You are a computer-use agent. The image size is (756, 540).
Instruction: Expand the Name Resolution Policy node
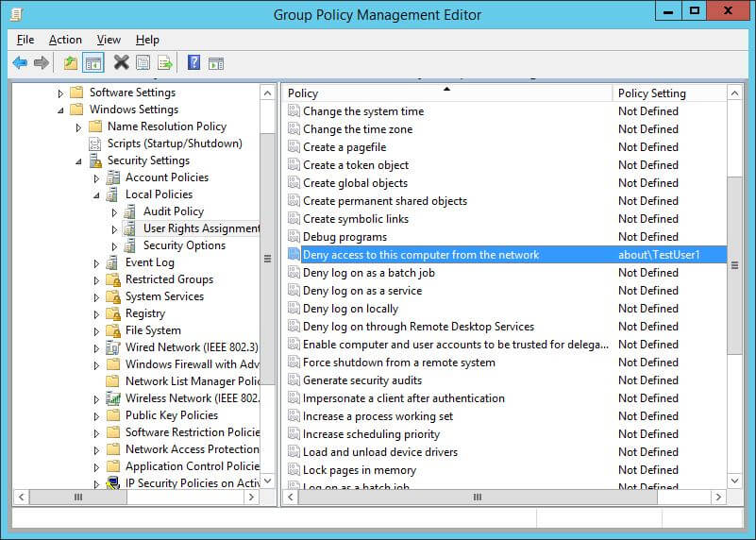[78, 127]
